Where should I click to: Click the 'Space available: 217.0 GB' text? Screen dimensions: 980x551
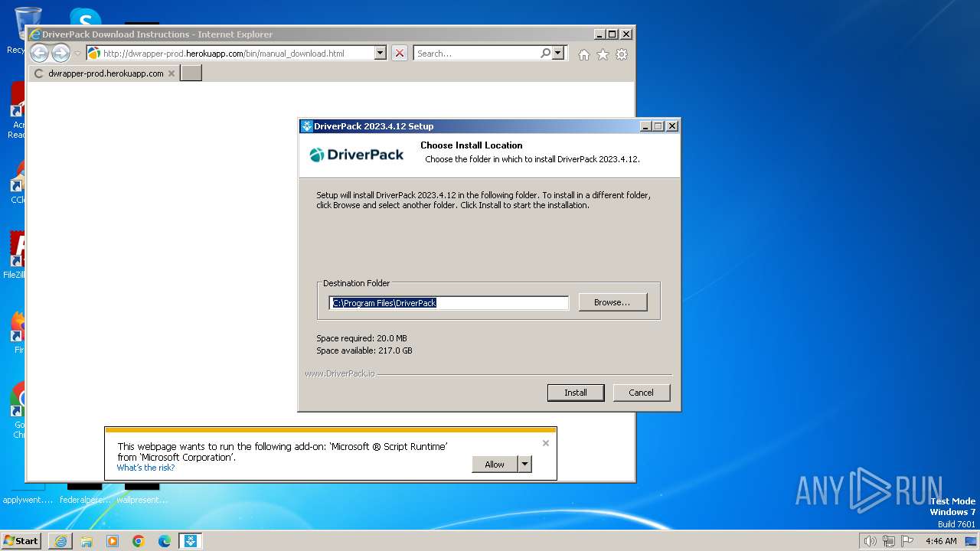tap(364, 350)
